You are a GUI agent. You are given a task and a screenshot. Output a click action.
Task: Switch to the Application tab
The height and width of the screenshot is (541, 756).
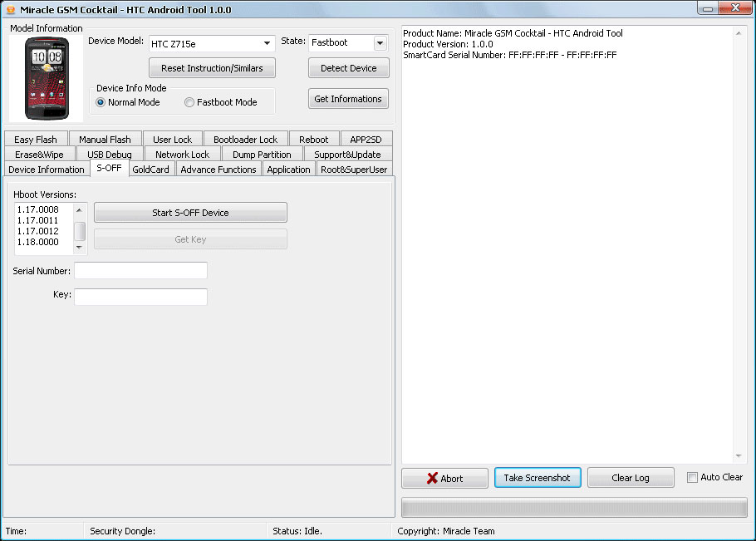288,170
